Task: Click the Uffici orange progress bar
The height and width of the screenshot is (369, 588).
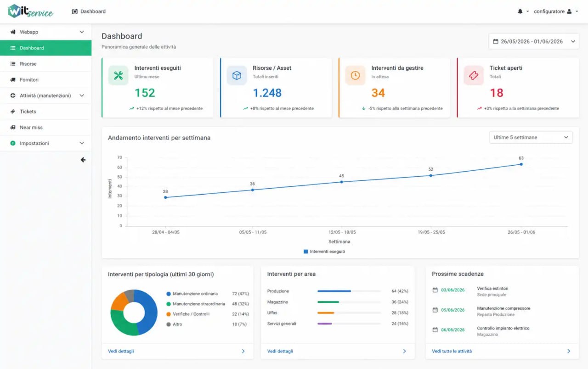Action: (326, 313)
